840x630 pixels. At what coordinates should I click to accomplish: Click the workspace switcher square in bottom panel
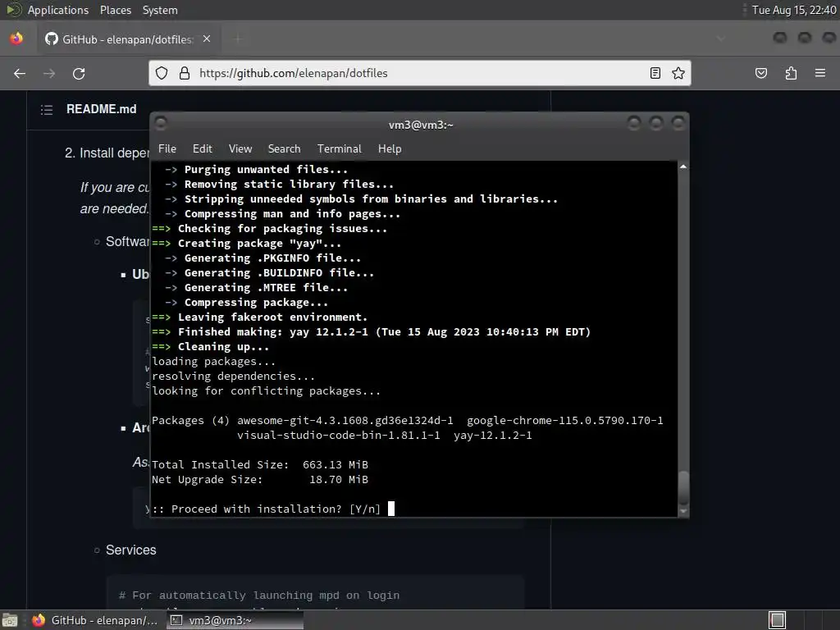tap(777, 620)
